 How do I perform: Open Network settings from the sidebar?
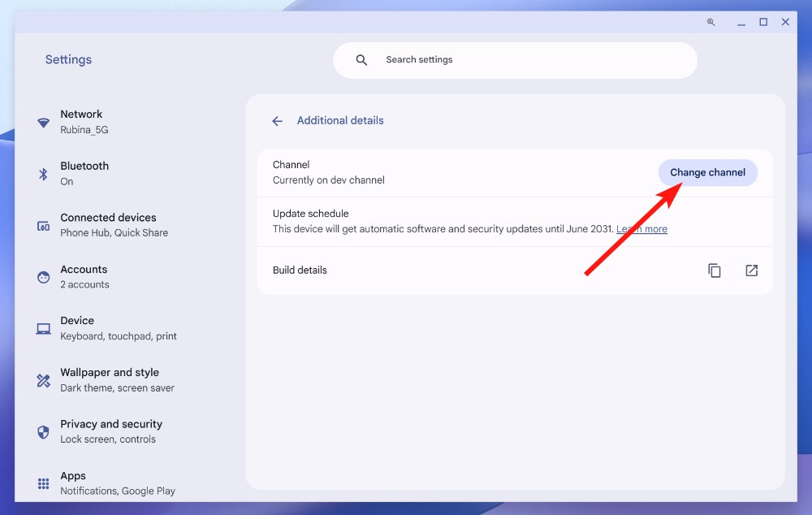(x=84, y=122)
